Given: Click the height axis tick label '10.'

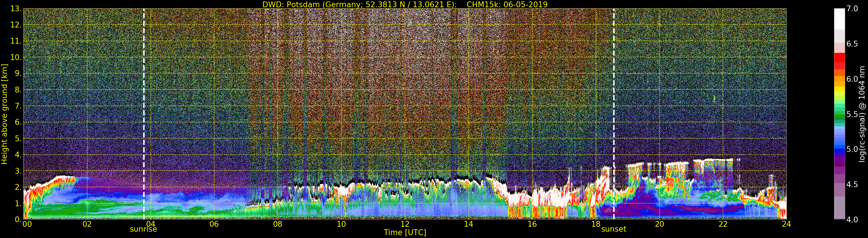Looking at the screenshot, I should click(x=16, y=57).
